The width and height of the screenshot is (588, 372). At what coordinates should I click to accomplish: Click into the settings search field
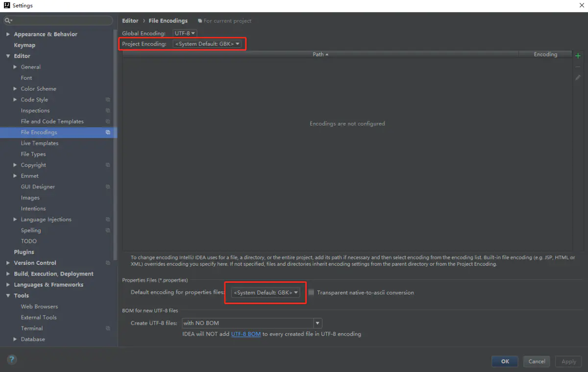click(x=58, y=21)
